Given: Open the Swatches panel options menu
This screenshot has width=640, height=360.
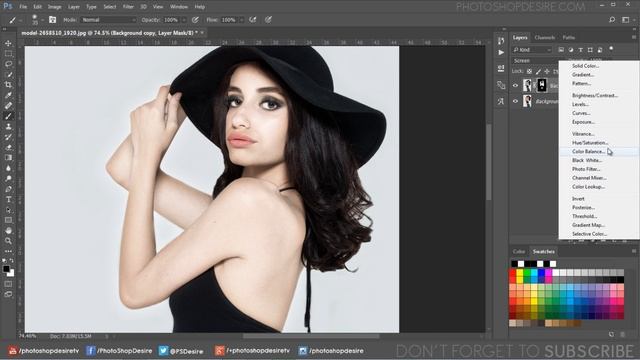Looking at the screenshot, I should [634, 251].
